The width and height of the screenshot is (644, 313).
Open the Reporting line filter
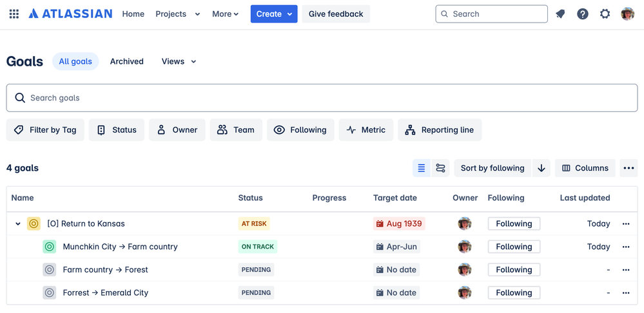(440, 130)
